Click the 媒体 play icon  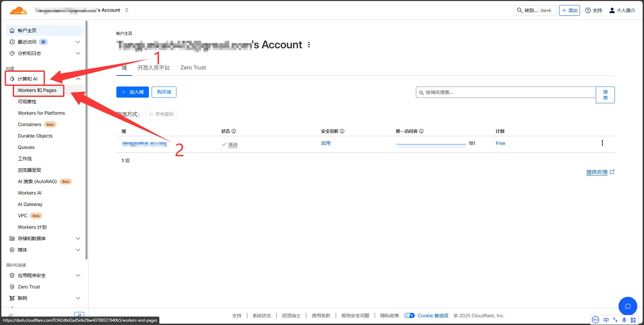tap(12, 250)
